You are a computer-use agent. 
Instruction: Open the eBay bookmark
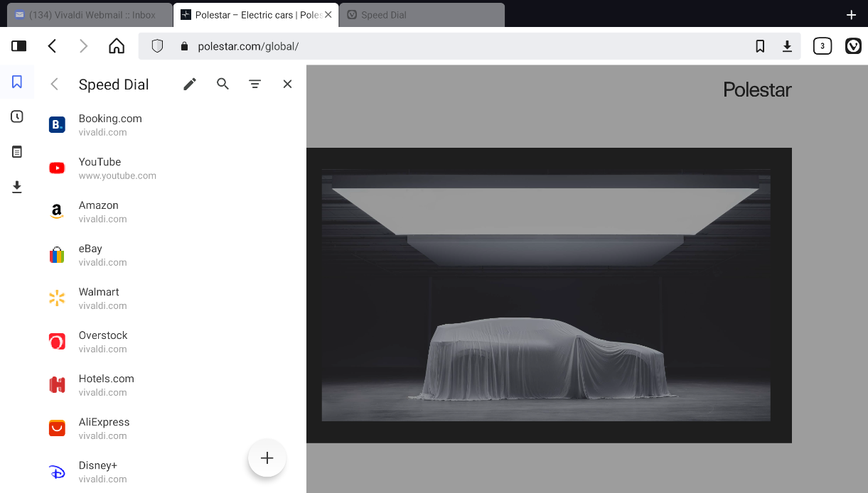click(171, 255)
